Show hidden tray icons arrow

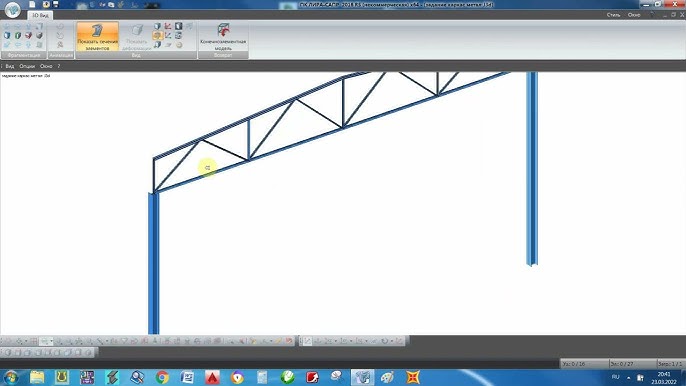[629, 377]
